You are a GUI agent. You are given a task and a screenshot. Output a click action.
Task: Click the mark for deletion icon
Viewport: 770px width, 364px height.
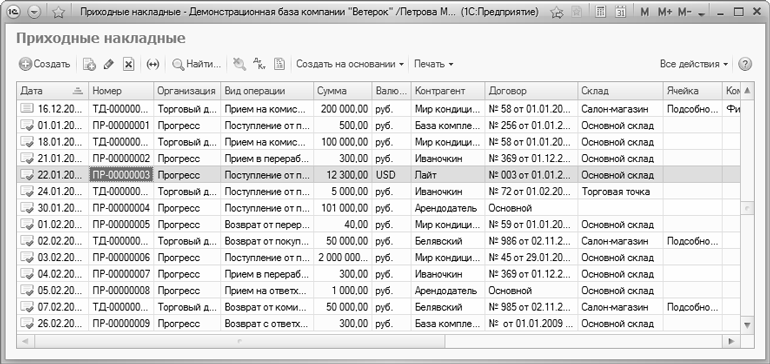[128, 64]
